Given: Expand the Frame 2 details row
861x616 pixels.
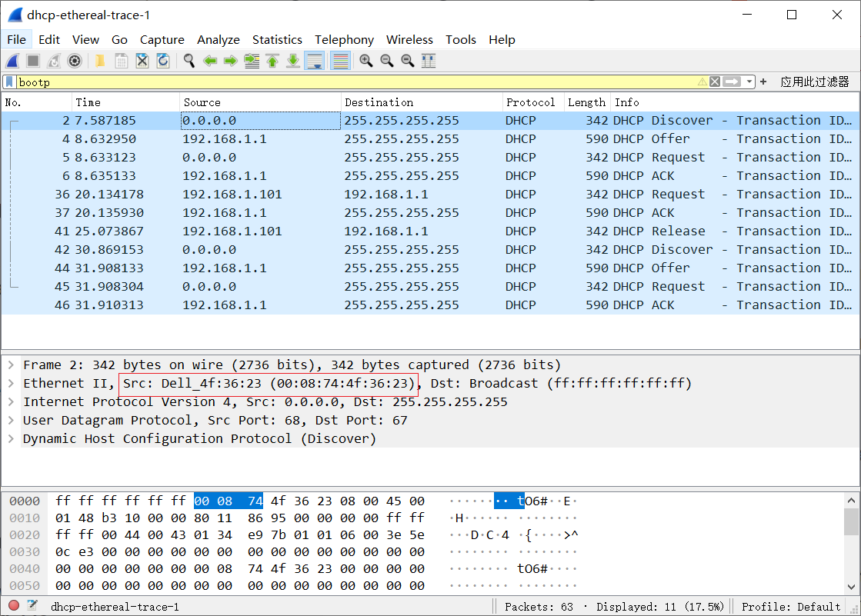Looking at the screenshot, I should point(11,365).
